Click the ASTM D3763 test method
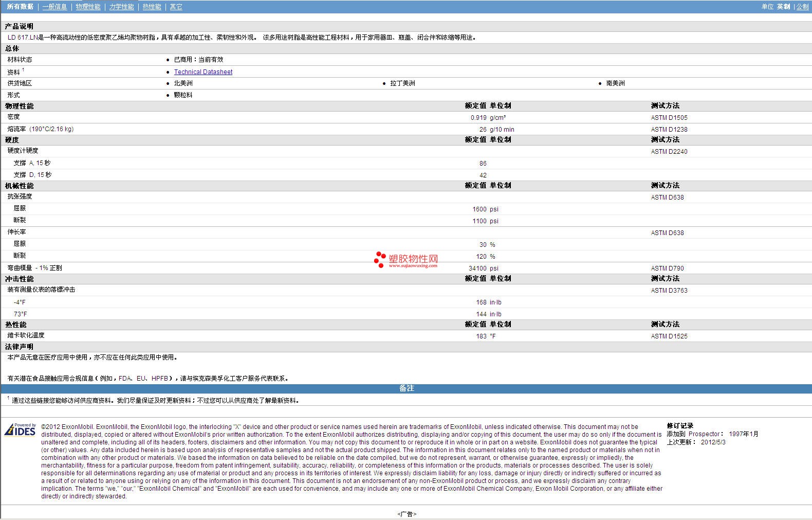The width and height of the screenshot is (812, 520). [x=669, y=291]
